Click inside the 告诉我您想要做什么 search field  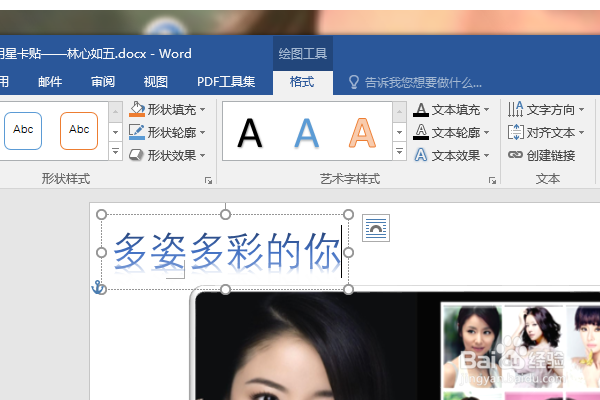click(423, 82)
